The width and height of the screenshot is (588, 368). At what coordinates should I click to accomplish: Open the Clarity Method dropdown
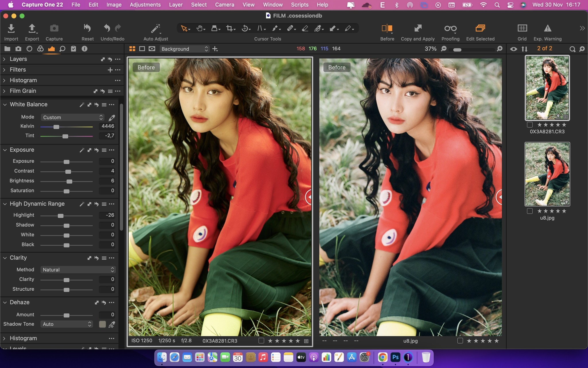78,270
